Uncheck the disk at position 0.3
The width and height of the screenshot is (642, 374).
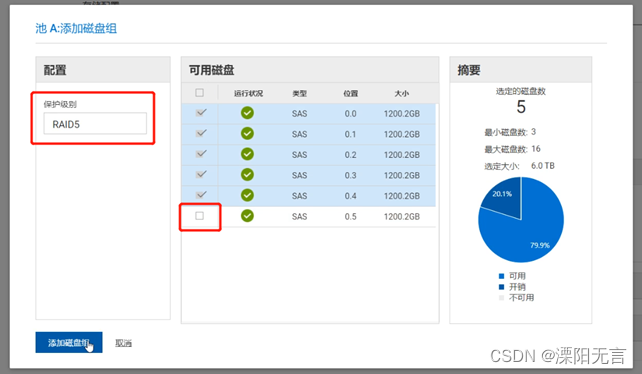coord(201,174)
